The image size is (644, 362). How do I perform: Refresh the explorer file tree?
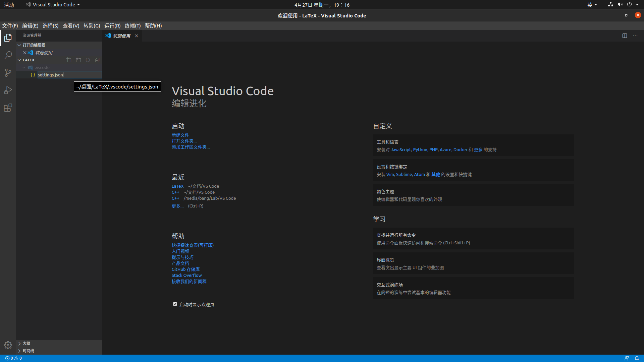[x=88, y=60]
